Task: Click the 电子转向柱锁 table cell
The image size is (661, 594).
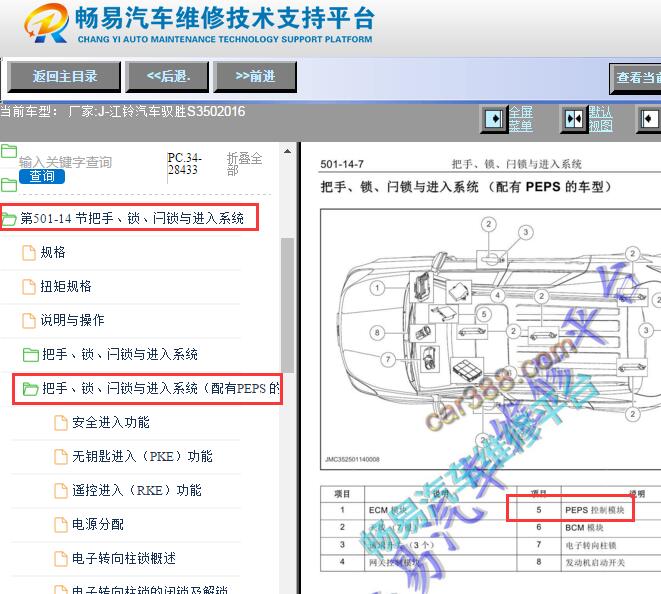Action: pos(591,545)
